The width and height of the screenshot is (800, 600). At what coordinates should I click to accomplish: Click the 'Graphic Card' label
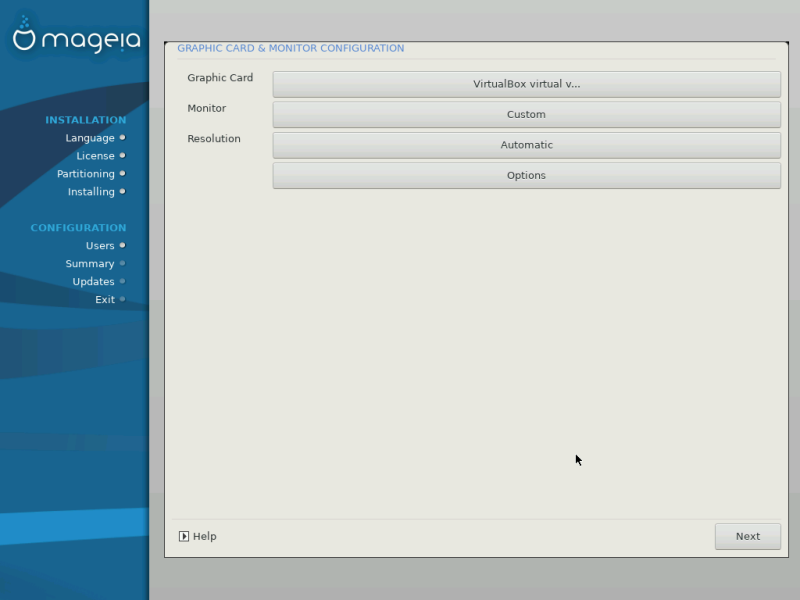pos(220,78)
